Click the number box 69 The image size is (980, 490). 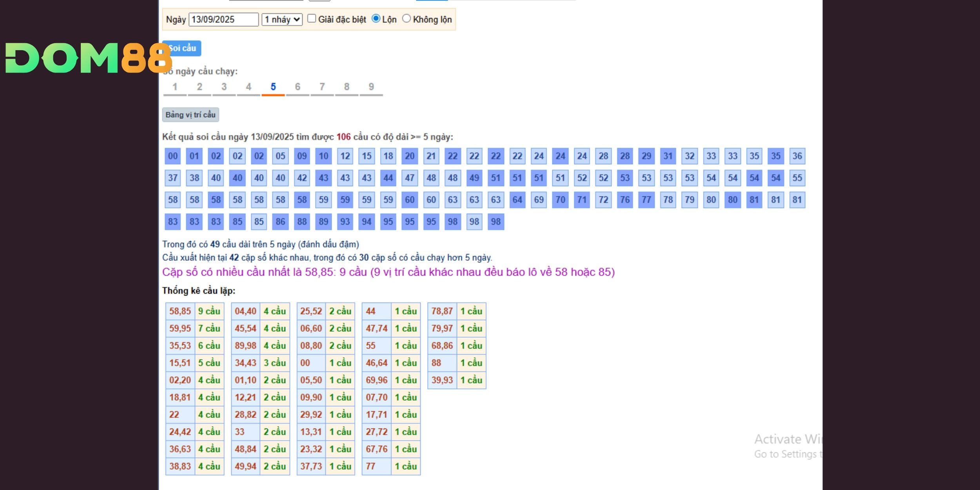pyautogui.click(x=539, y=200)
